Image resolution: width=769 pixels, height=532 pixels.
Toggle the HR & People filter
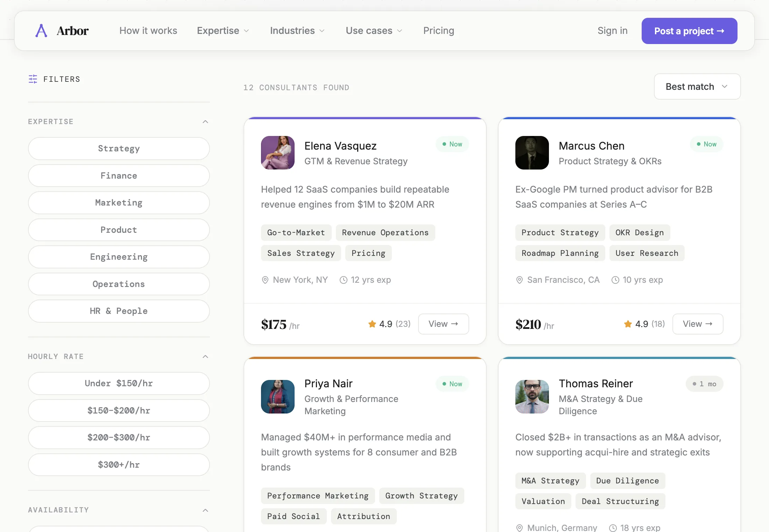pyautogui.click(x=119, y=311)
